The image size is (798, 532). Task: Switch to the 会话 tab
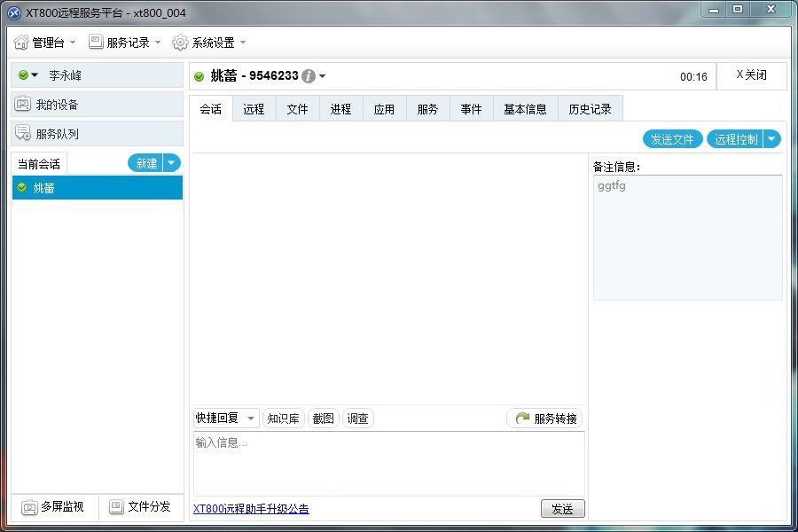tap(211, 109)
